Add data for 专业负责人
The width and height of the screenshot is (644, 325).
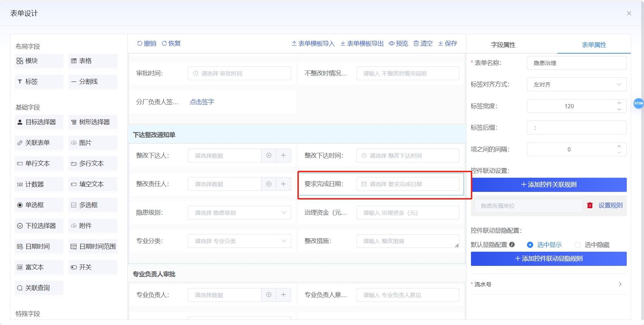284,295
